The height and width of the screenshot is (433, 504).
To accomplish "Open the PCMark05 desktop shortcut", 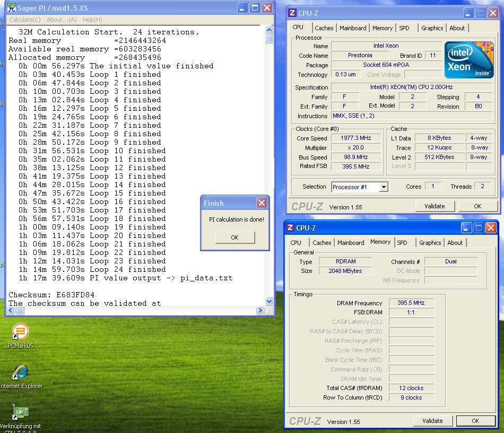I will [x=20, y=335].
